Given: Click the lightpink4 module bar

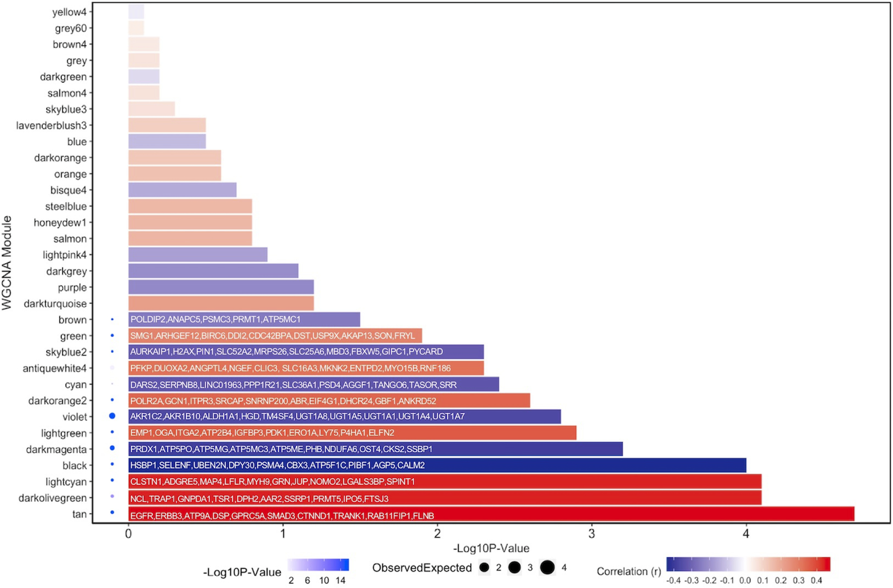Looking at the screenshot, I should (198, 254).
